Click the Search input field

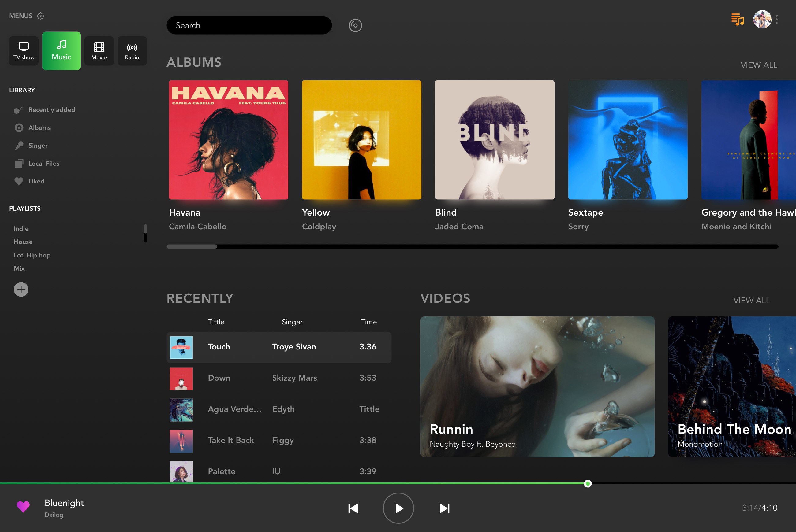coord(249,25)
